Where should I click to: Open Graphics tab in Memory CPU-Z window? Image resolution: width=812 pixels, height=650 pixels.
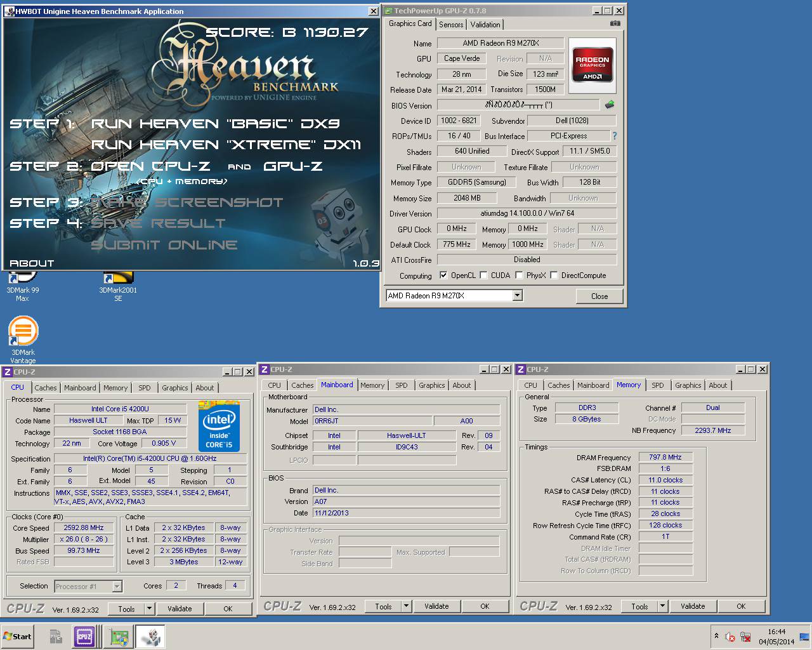pos(688,385)
